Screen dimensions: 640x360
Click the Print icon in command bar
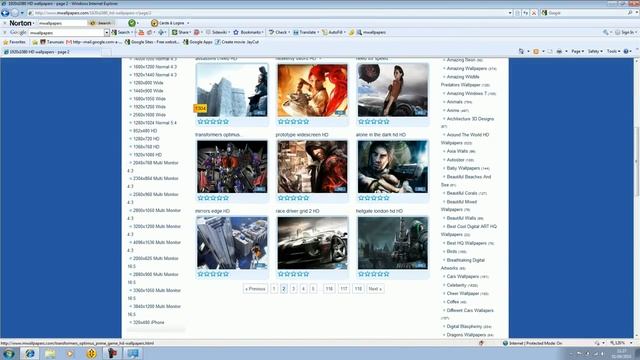point(559,51)
